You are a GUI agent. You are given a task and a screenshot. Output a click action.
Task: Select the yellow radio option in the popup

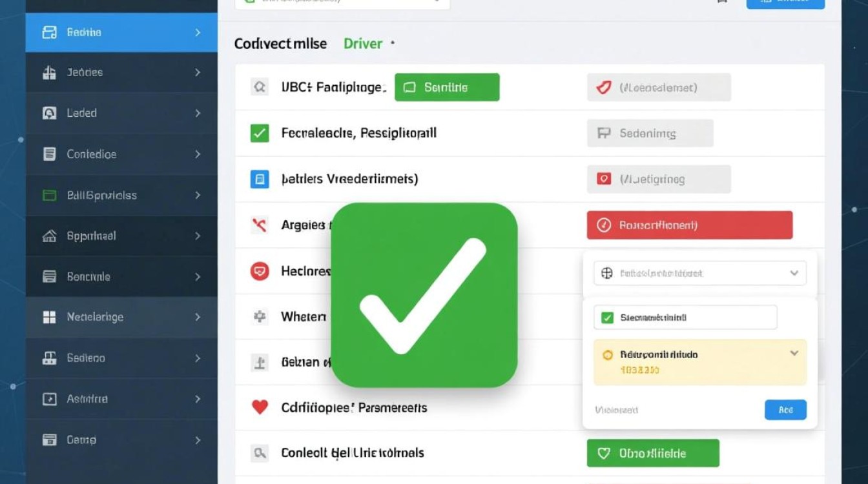click(607, 355)
